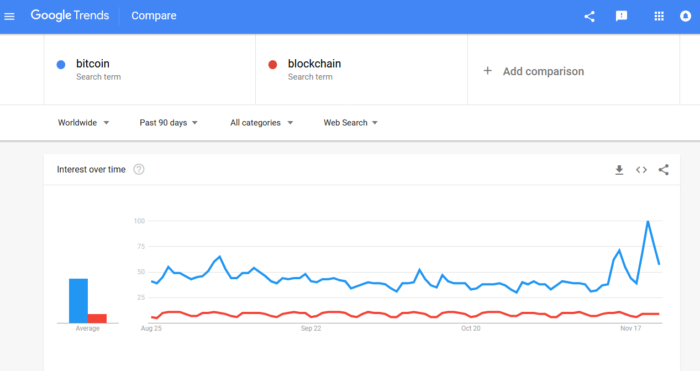Screen dimensions: 700x371
Task: Select the Compare header tab
Action: click(154, 16)
